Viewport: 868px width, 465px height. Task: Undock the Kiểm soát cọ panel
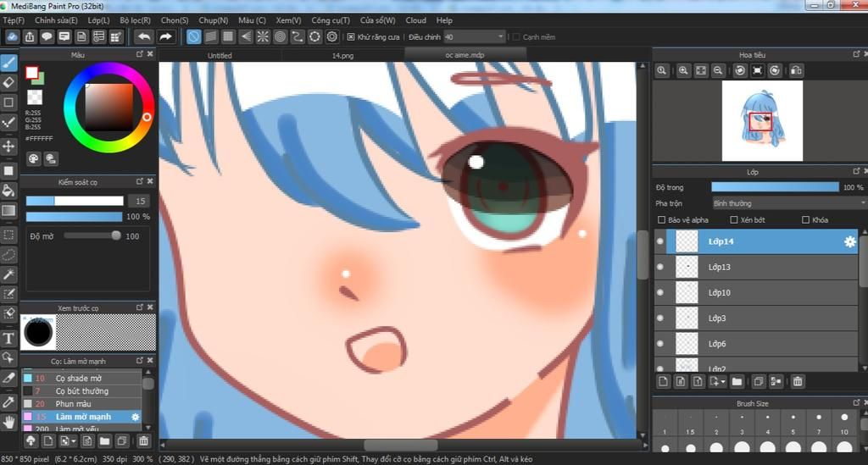140,181
